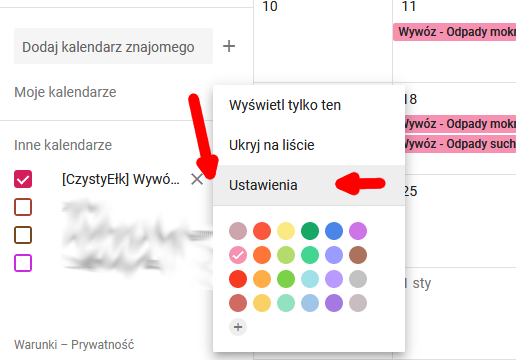The width and height of the screenshot is (516, 360).
Task: Choose the yellow color swatch in top row
Action: (x=286, y=231)
